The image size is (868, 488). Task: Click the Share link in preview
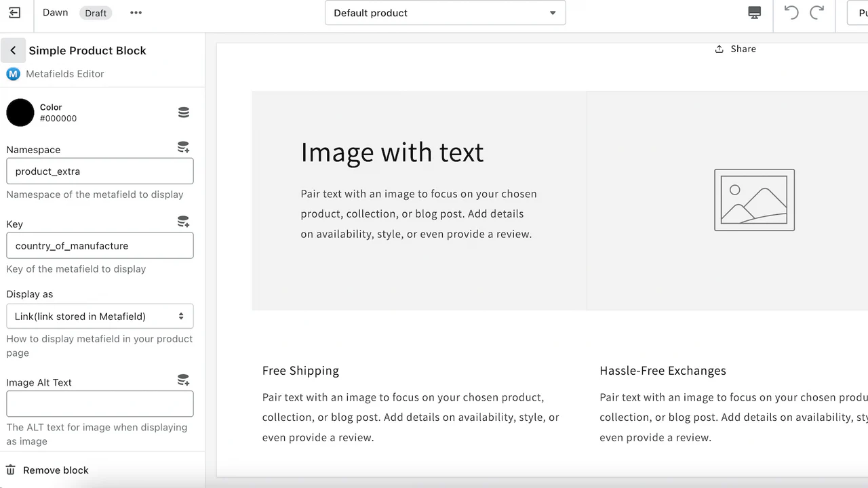click(x=736, y=49)
